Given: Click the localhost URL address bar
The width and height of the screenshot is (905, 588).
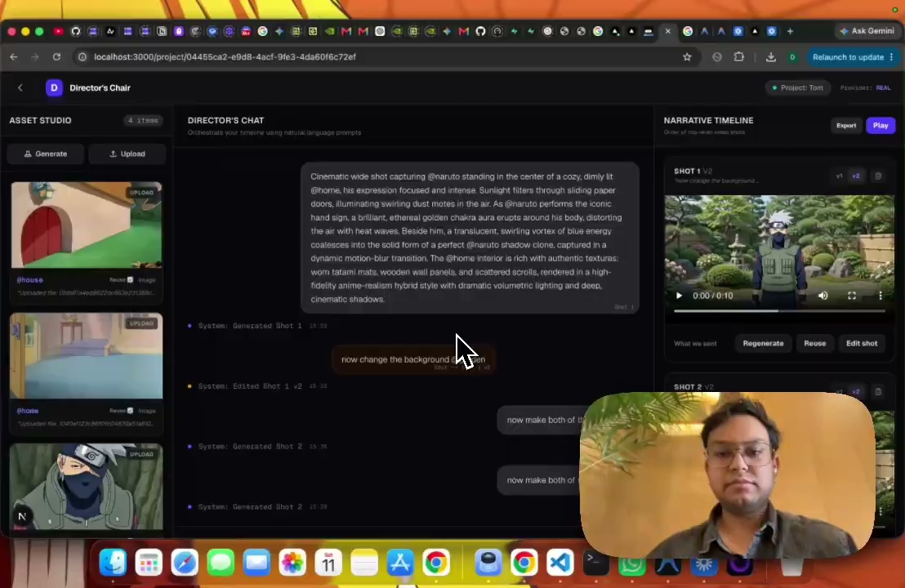Looking at the screenshot, I should point(381,56).
